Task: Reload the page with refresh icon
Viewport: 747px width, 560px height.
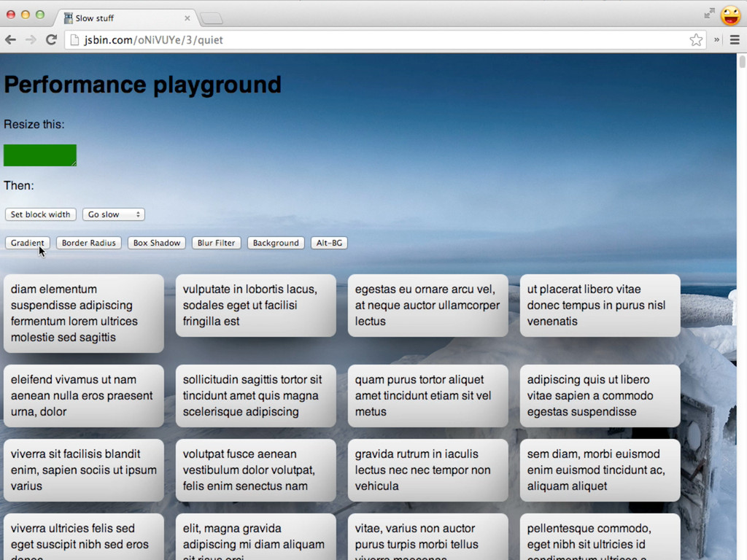Action: 51,40
